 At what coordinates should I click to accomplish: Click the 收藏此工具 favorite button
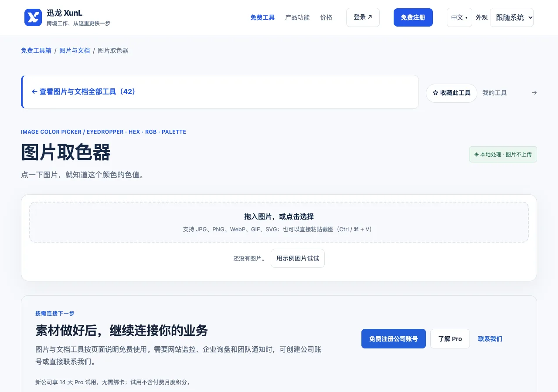(x=452, y=93)
